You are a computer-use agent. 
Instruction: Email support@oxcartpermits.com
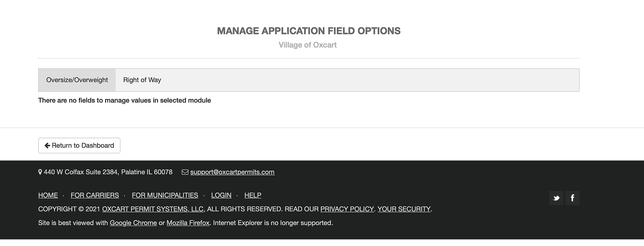click(232, 172)
